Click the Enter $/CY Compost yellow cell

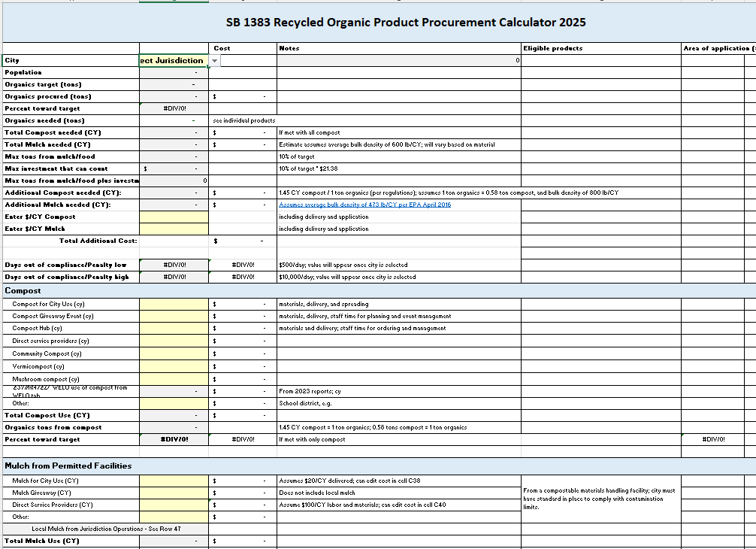[x=173, y=217]
